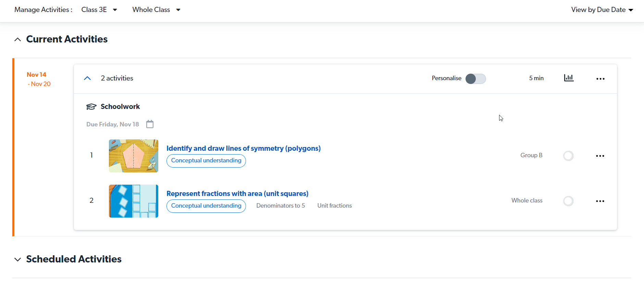Image resolution: width=644 pixels, height=295 pixels.
Task: Open Represent fractions with area link
Action: (x=237, y=194)
